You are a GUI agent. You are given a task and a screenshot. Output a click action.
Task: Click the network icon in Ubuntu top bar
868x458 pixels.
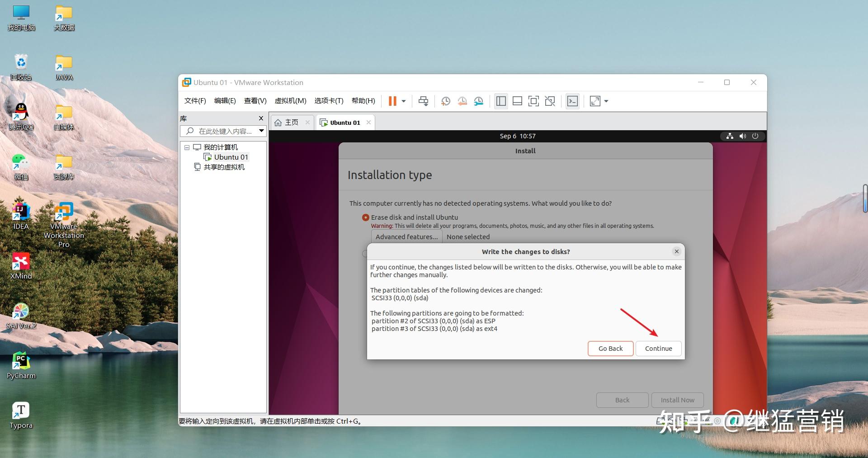[x=730, y=136]
